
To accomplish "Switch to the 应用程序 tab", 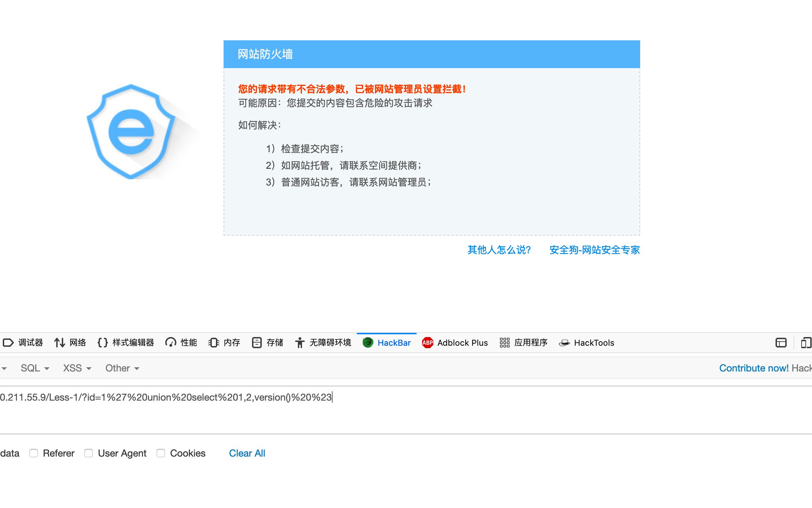I will [524, 343].
